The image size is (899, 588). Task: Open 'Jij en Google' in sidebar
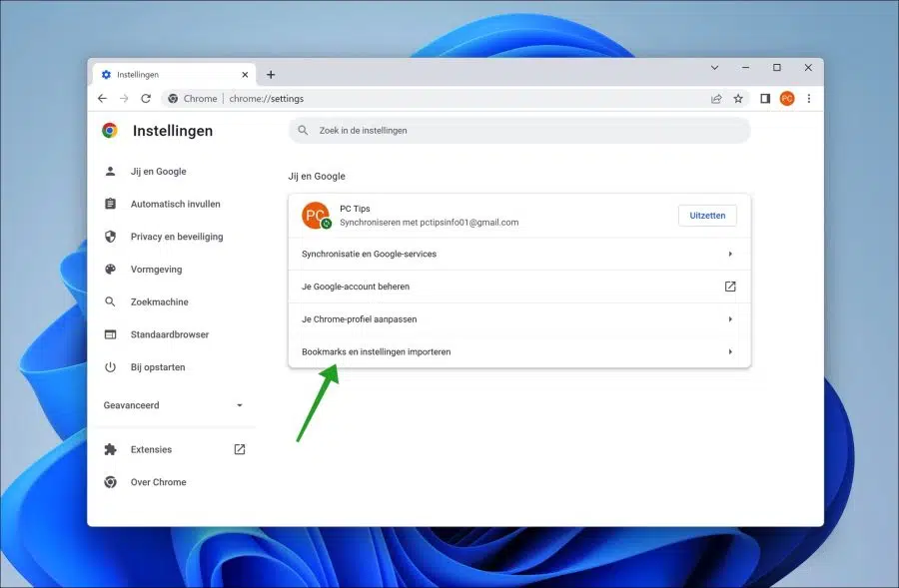[158, 172]
